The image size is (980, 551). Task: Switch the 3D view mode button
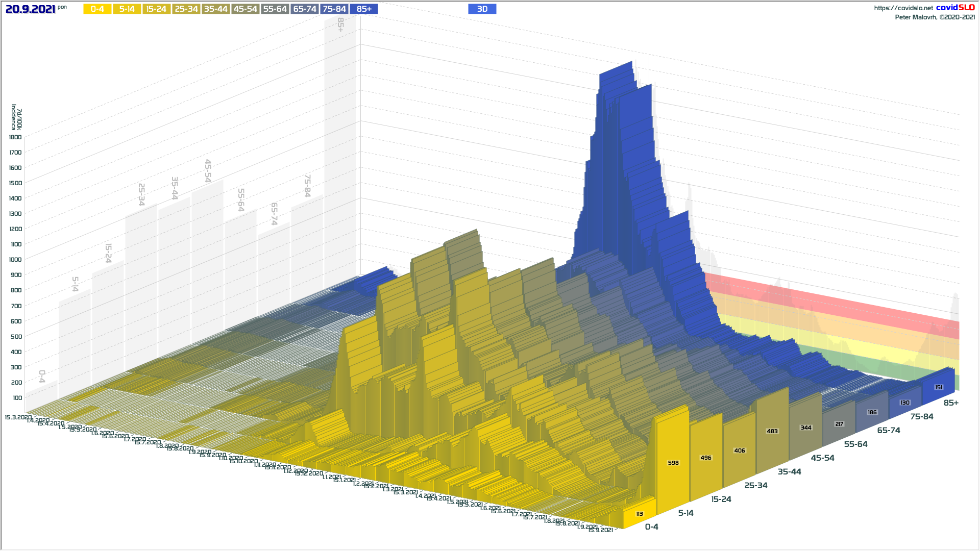pos(482,9)
